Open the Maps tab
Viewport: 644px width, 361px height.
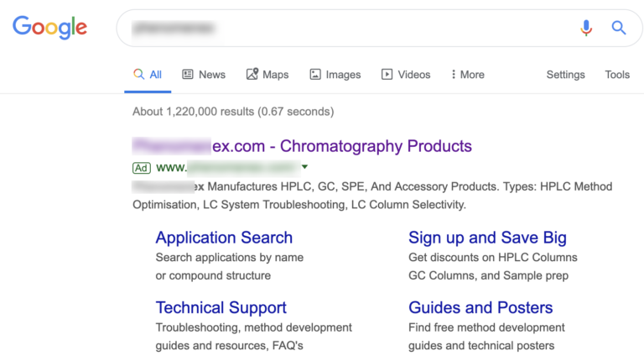click(x=267, y=75)
